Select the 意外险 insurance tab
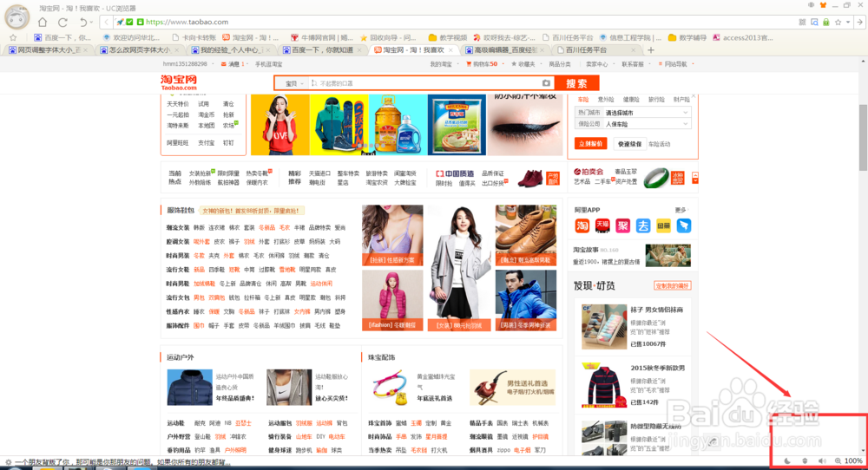Viewport: 868px width, 470px height. 606,100
